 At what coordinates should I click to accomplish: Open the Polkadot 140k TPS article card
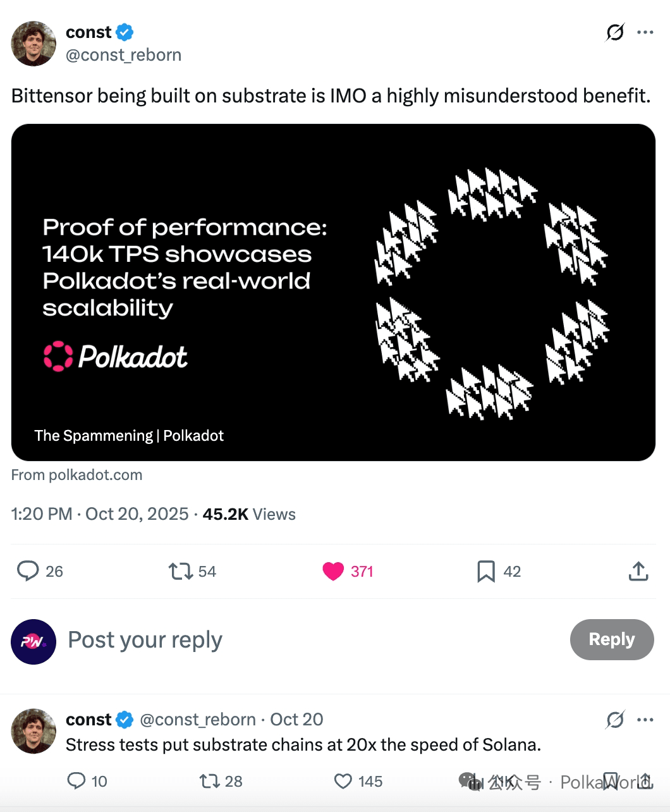pyautogui.click(x=333, y=292)
